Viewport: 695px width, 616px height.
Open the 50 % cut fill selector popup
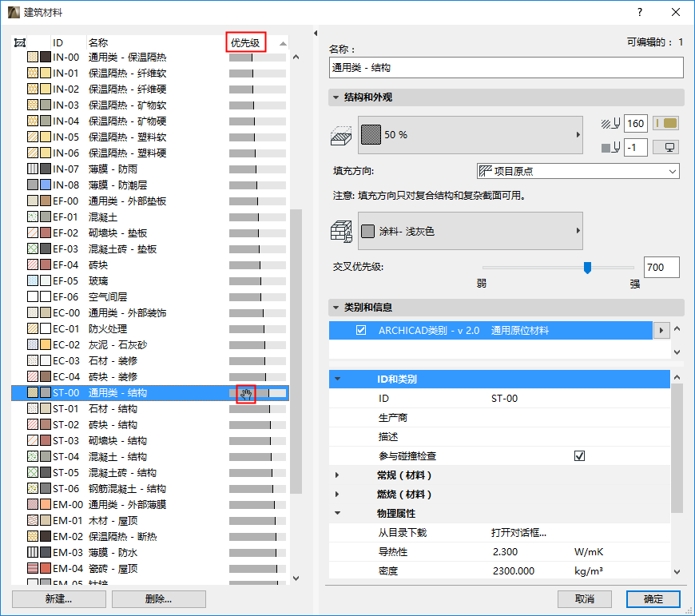point(471,135)
